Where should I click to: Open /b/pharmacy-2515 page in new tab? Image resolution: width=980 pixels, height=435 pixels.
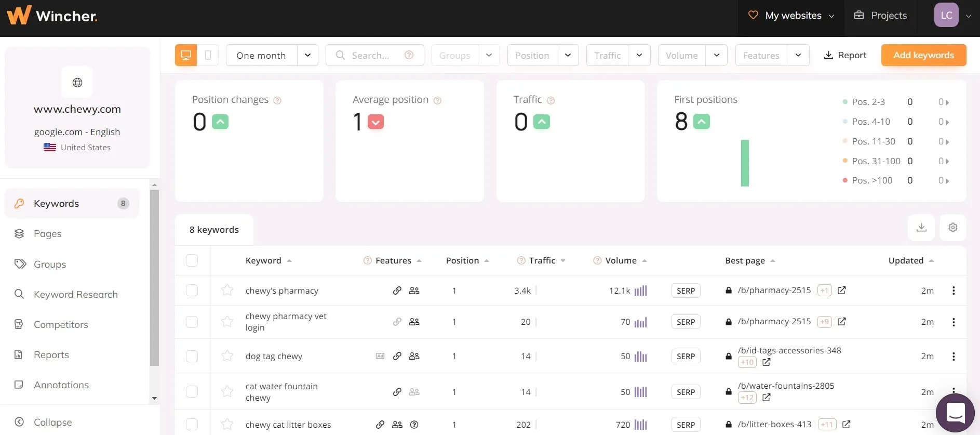842,291
